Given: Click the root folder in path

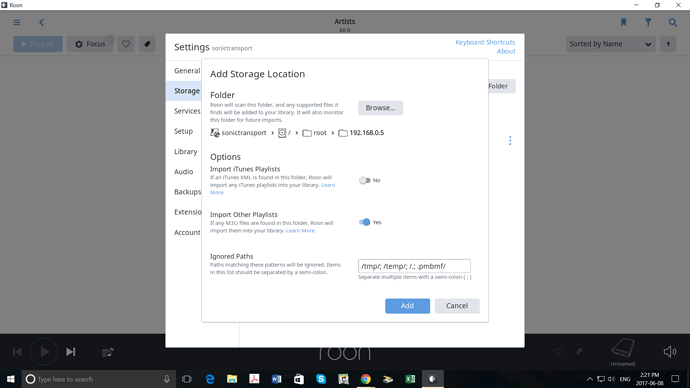Looking at the screenshot, I should coord(314,133).
